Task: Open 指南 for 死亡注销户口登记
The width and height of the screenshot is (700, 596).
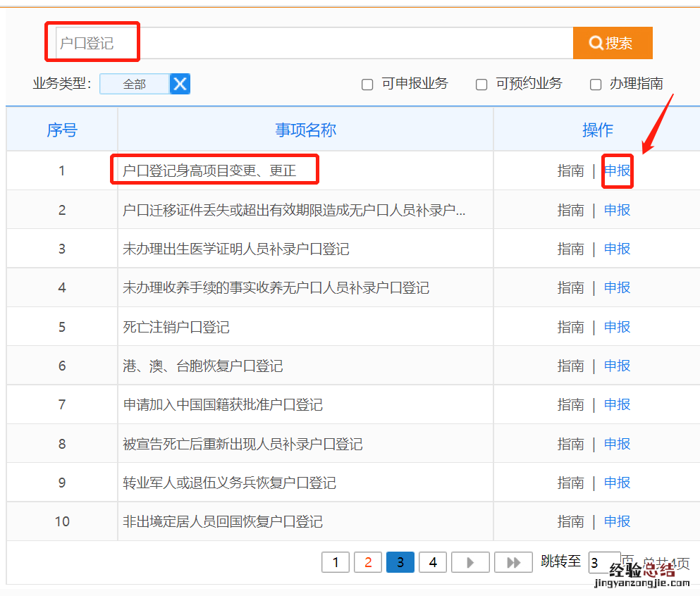Action: click(570, 327)
